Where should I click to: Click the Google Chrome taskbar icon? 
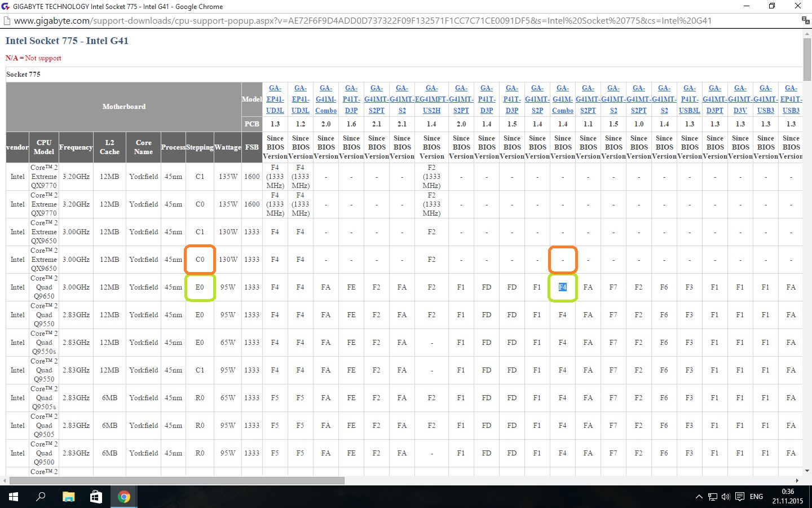(124, 497)
